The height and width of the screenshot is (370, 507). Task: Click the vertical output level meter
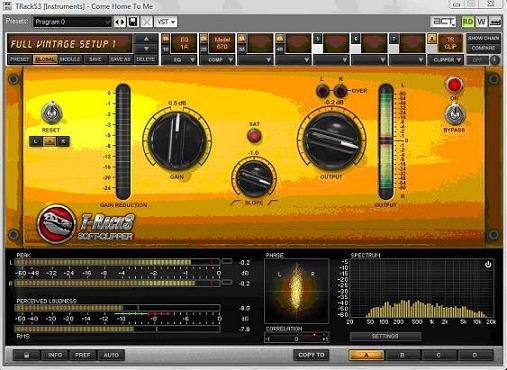[x=386, y=142]
